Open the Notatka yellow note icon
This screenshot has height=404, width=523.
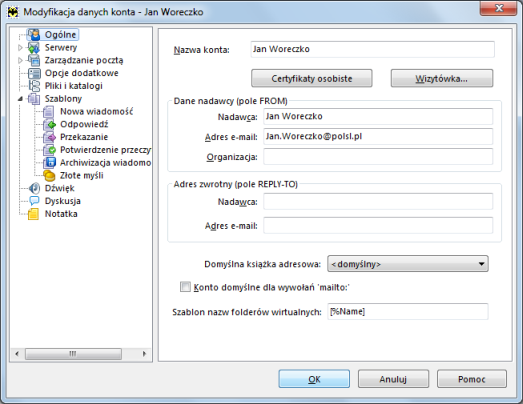(34, 214)
